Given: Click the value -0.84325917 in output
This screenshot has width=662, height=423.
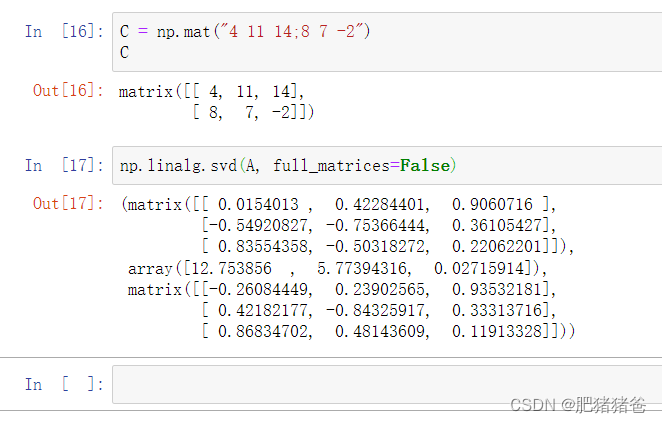Looking at the screenshot, I should click(x=375, y=311).
